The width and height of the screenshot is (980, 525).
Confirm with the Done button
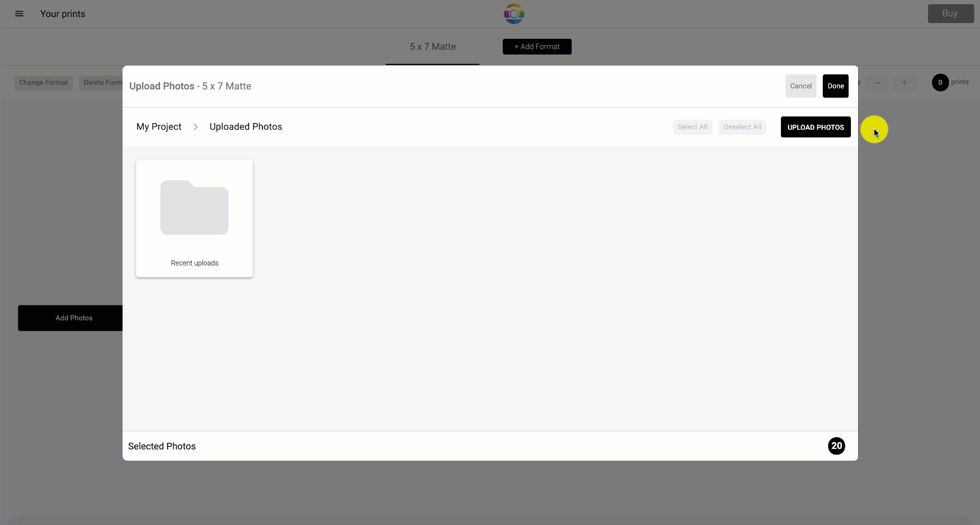(x=836, y=86)
